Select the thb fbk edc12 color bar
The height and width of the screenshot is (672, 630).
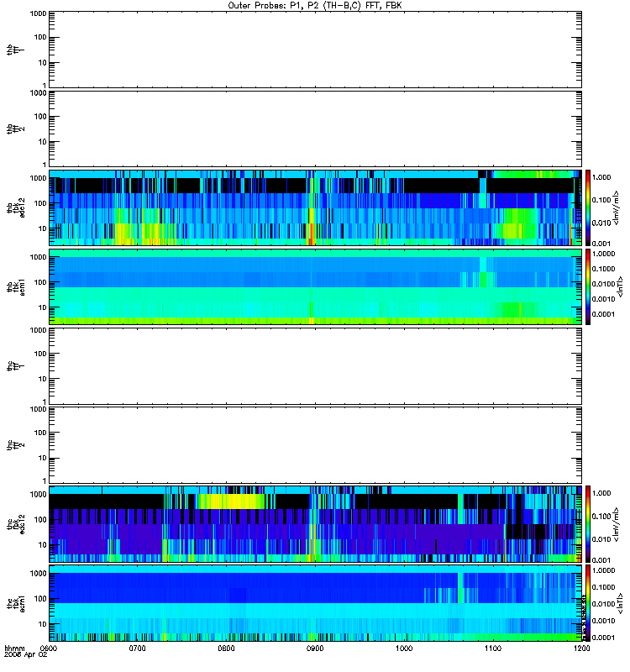(588, 207)
